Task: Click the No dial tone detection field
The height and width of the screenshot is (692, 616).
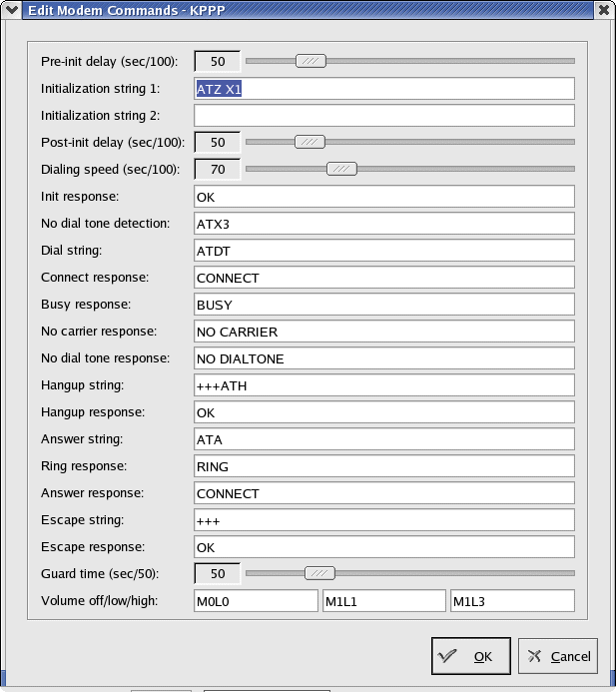Action: (x=384, y=224)
